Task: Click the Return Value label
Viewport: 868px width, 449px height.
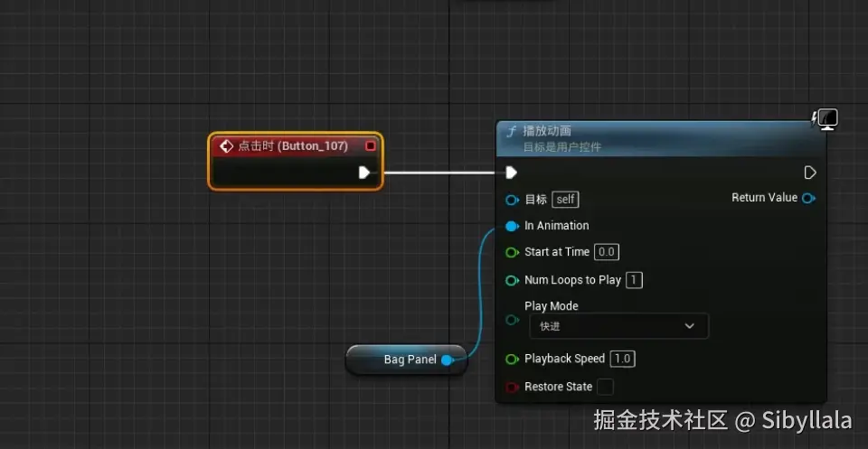Action: click(765, 198)
